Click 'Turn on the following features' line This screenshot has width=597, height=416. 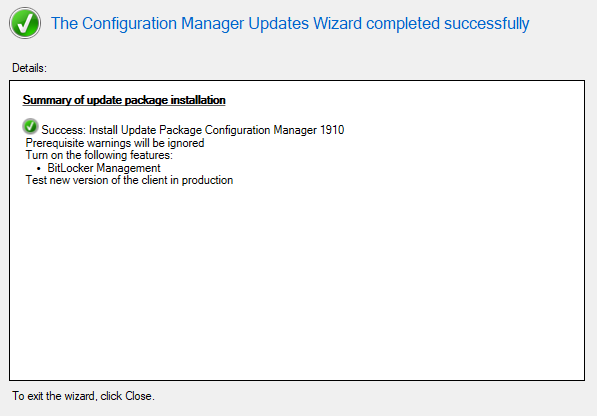coord(99,155)
